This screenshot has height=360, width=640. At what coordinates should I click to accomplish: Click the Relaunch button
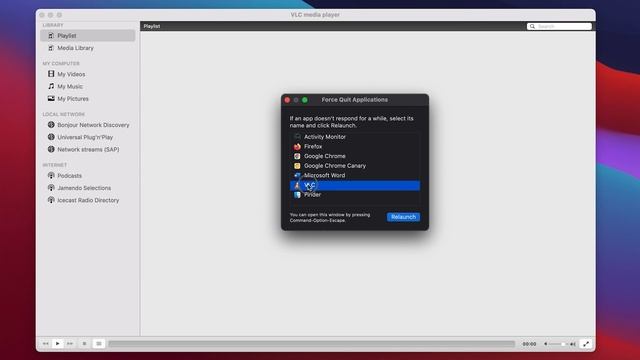click(x=403, y=217)
